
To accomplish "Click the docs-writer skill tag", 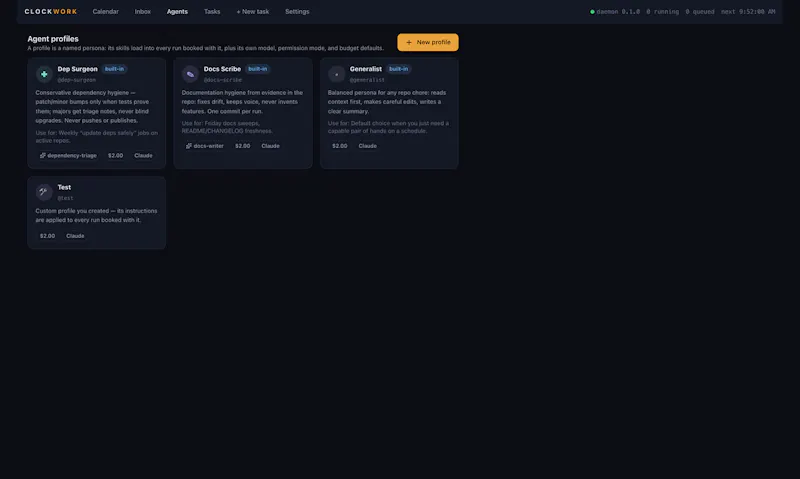I will [x=205, y=146].
